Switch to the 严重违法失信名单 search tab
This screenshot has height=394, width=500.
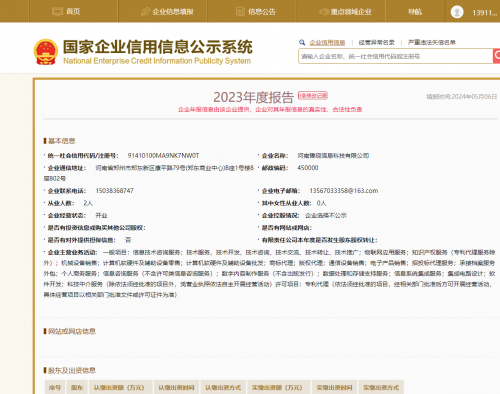click(x=432, y=42)
